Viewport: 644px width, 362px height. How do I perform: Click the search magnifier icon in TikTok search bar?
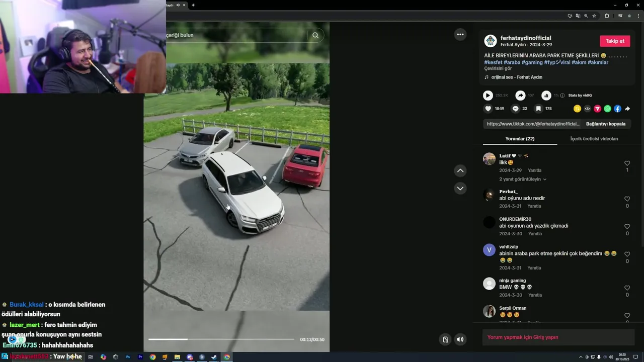pyautogui.click(x=315, y=35)
